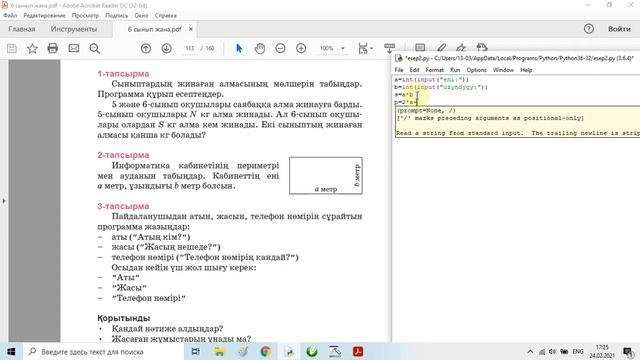Open Task View on the taskbar
This screenshot has width=640, height=360.
pos(196,351)
